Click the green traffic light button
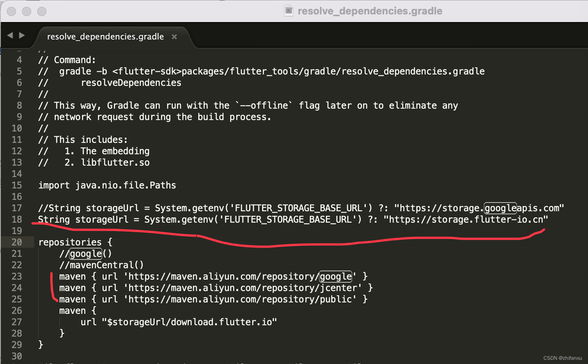The width and height of the screenshot is (588, 364). (41, 11)
